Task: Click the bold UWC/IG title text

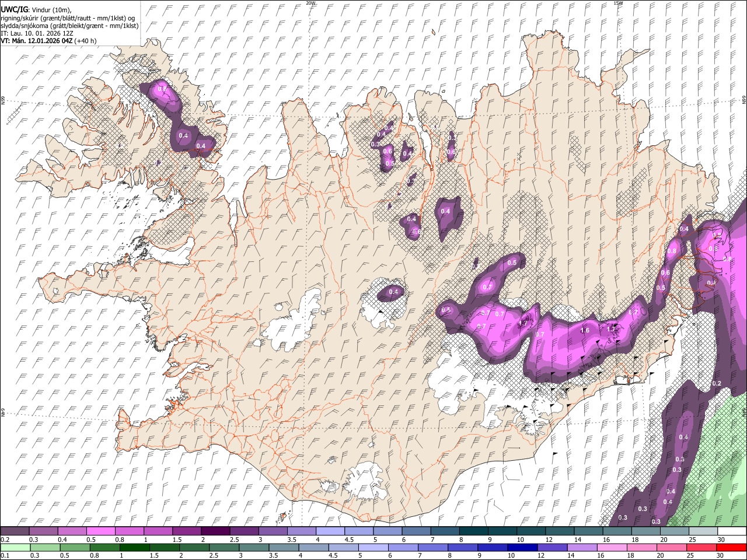Action: click(14, 9)
